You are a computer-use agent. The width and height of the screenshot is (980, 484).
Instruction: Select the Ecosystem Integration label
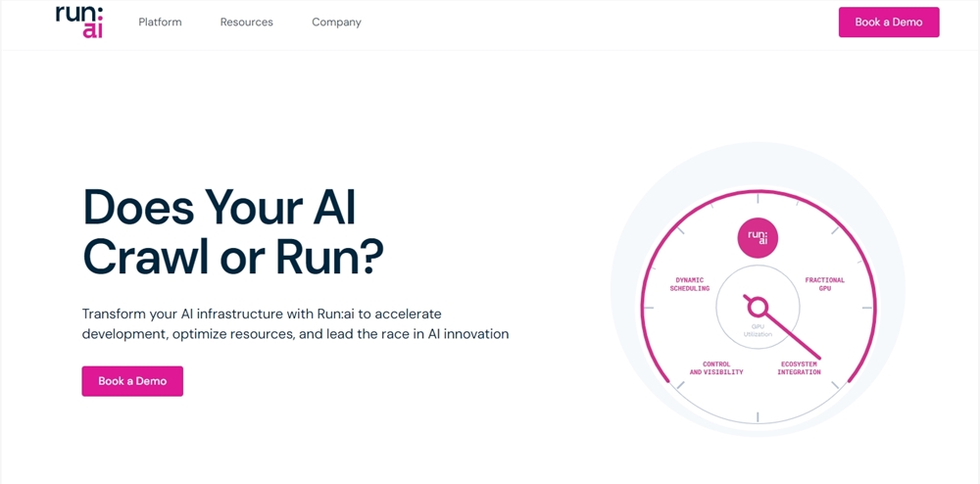click(x=799, y=368)
